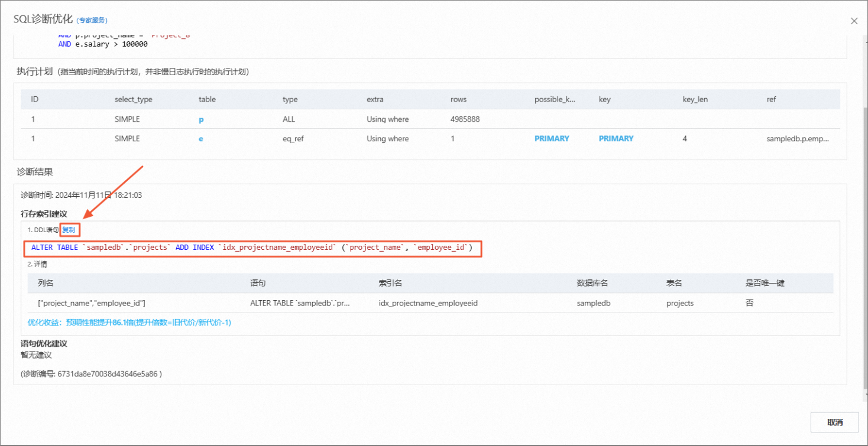868x446 pixels.
Task: Click the 诊断时间 timestamp line
Action: (x=82, y=195)
